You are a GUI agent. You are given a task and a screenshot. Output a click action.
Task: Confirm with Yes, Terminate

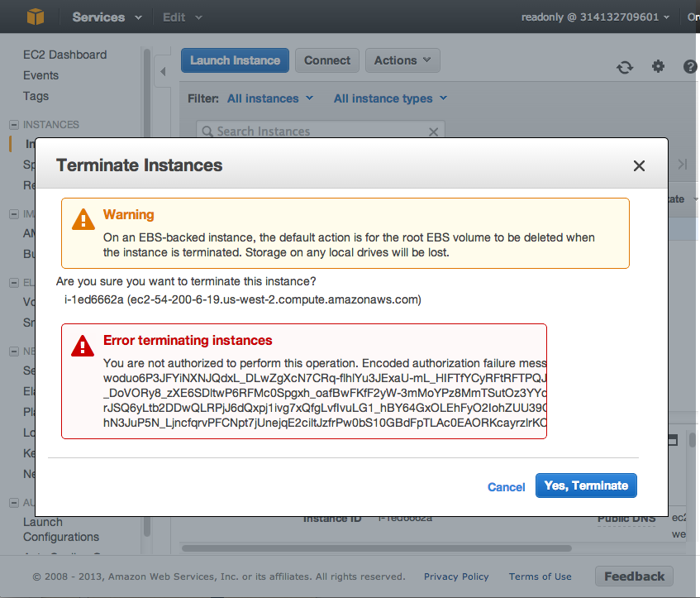click(586, 486)
